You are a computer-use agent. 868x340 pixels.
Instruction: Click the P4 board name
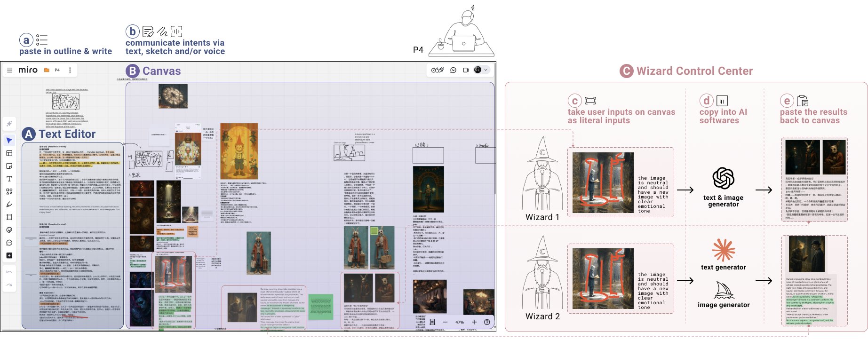click(x=57, y=70)
